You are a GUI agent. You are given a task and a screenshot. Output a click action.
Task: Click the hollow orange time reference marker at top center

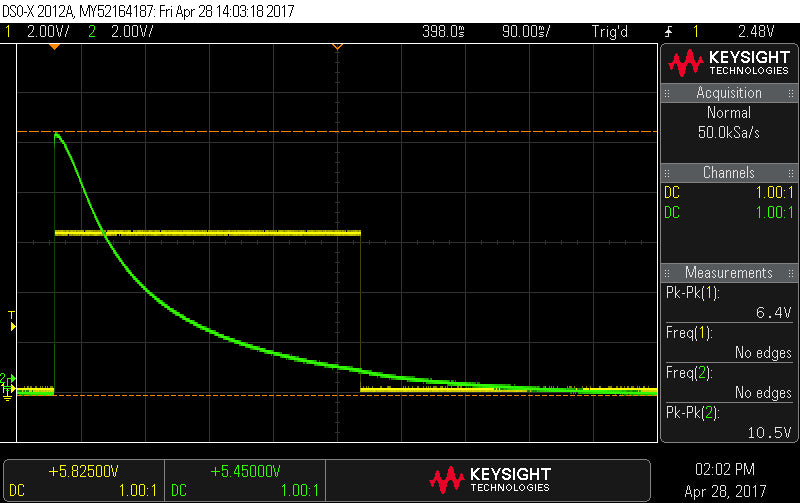(x=337, y=47)
